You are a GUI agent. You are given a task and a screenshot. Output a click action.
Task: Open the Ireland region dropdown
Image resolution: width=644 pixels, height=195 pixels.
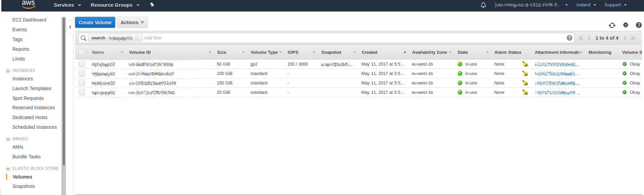click(x=586, y=5)
